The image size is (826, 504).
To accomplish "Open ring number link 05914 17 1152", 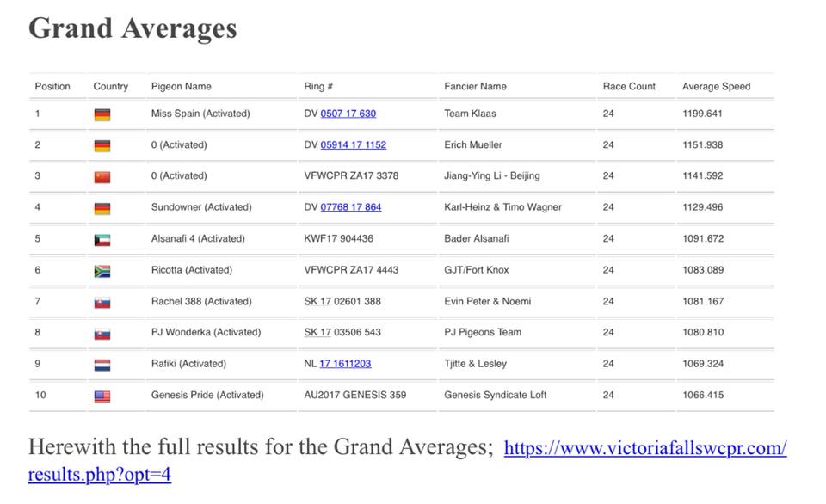I will [353, 144].
